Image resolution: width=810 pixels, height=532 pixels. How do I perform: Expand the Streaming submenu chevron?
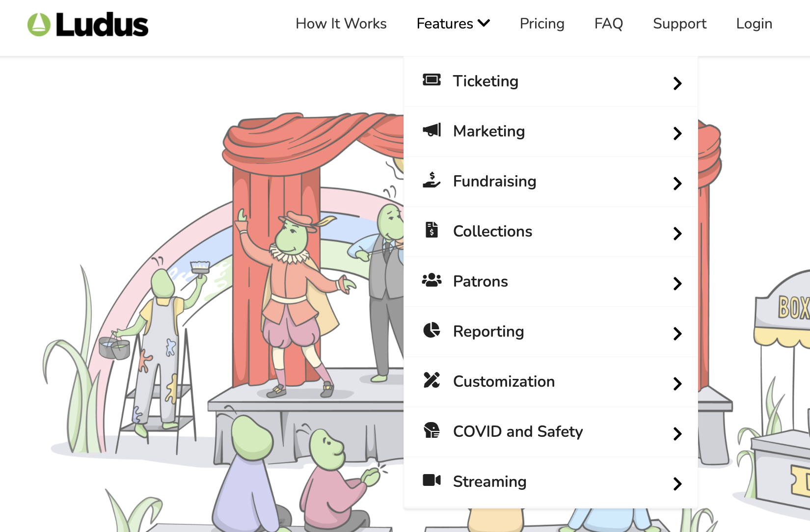point(677,484)
